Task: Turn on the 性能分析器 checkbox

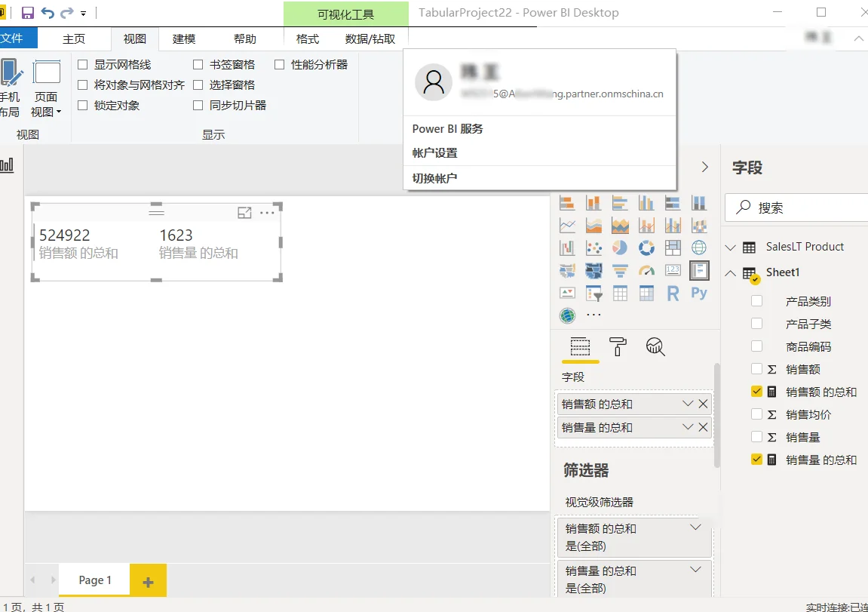Action: point(280,65)
